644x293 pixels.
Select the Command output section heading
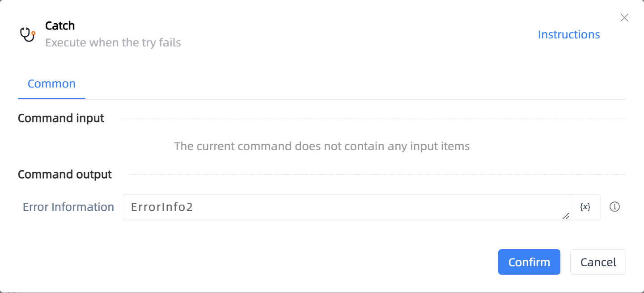[x=65, y=174]
